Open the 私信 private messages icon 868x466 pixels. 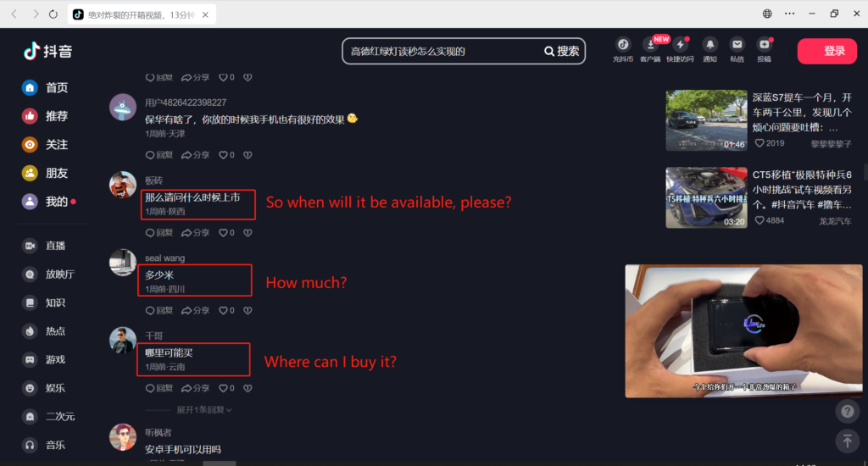coord(737,49)
